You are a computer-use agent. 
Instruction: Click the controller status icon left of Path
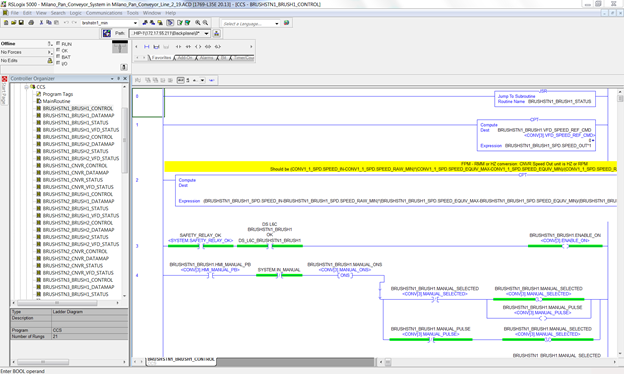107,33
